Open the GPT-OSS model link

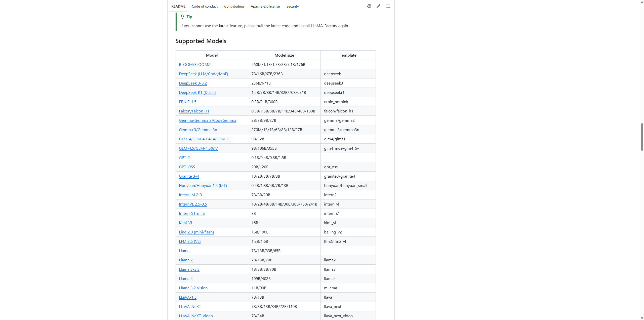(187, 167)
